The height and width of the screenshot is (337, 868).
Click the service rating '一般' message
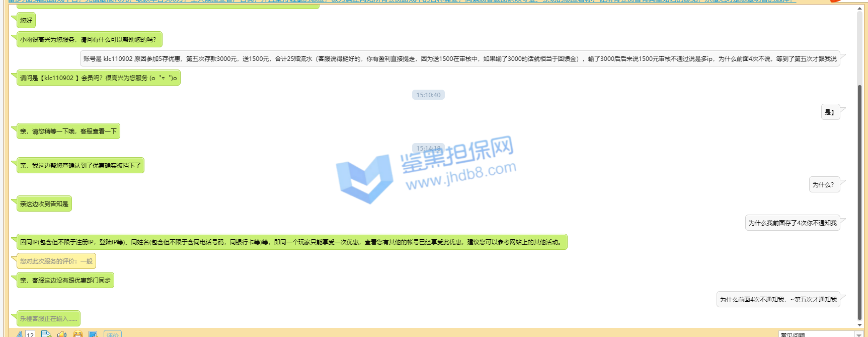pos(56,261)
